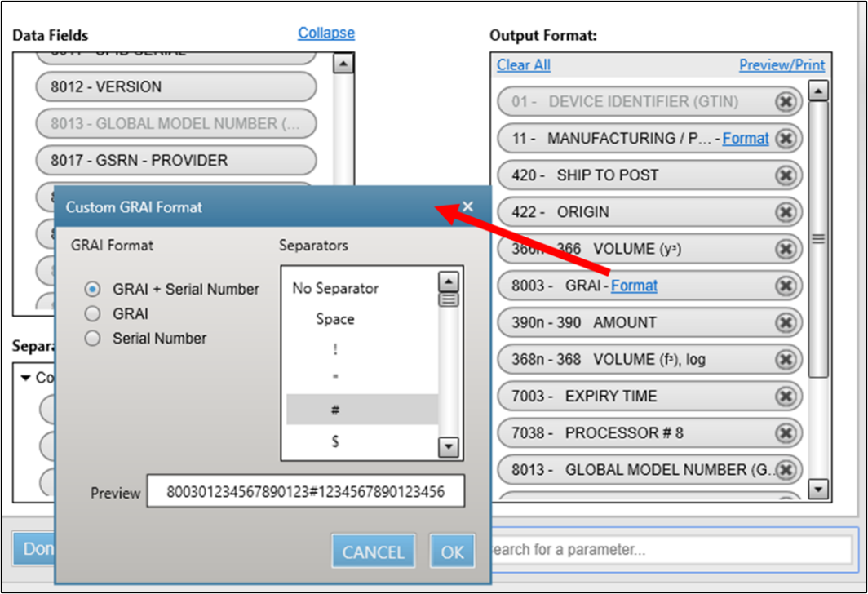Viewport: 868px width, 594px height.
Task: Select the 390n - 390 AMOUNT output item
Action: 650,323
